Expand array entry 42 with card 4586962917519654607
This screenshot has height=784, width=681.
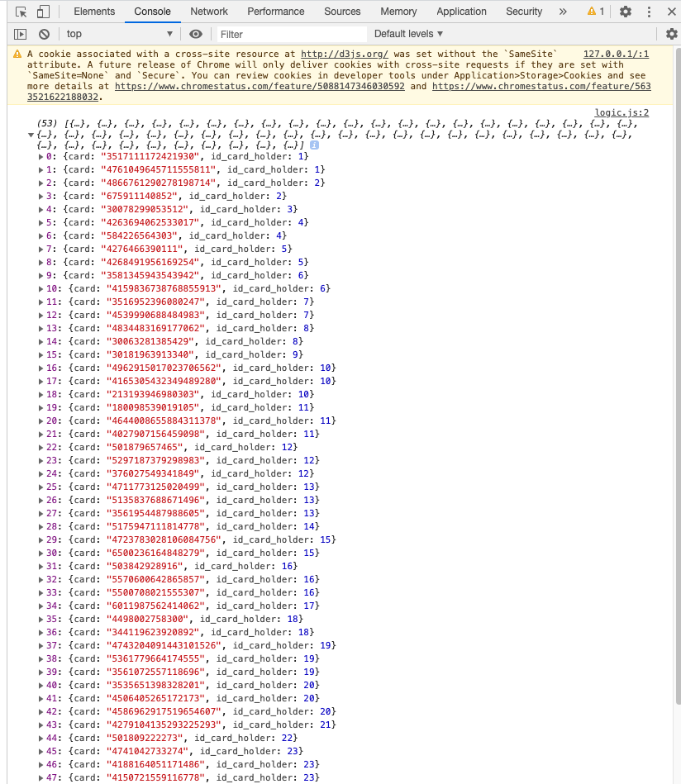(x=40, y=711)
